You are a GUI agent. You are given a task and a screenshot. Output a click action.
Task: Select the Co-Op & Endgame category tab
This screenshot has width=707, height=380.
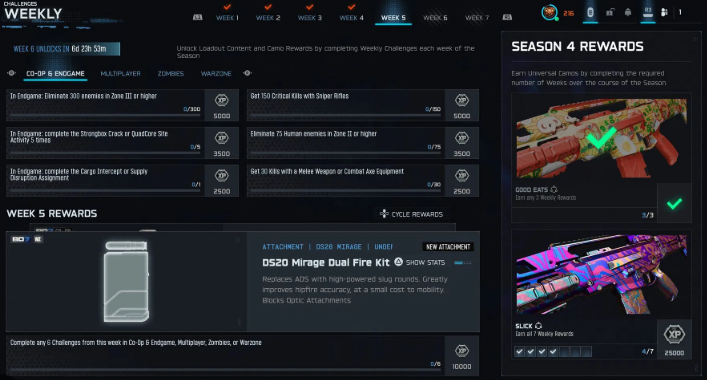click(55, 73)
